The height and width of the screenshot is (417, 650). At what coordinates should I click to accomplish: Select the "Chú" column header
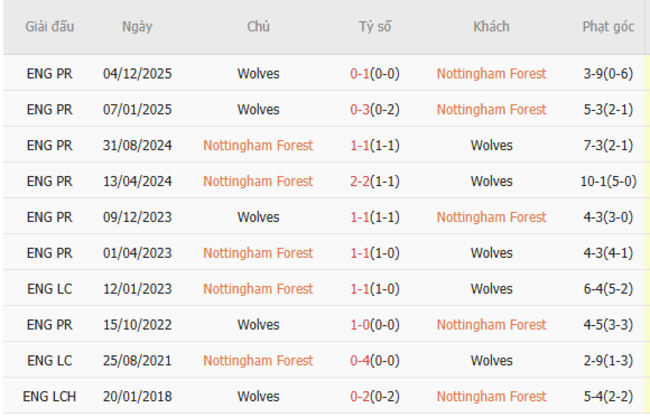(x=258, y=27)
